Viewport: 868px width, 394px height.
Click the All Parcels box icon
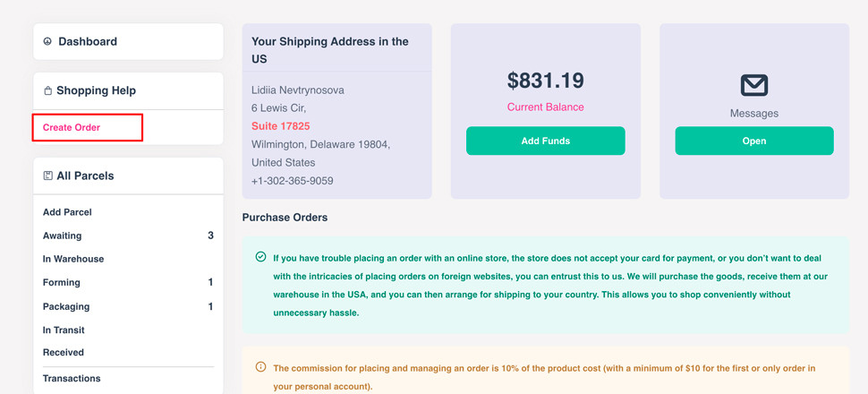47,176
